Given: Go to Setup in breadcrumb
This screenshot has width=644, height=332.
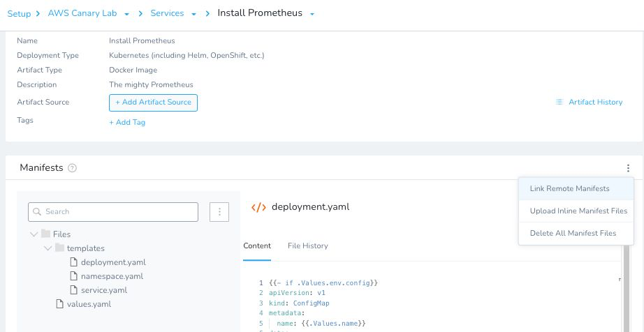Looking at the screenshot, I should pos(19,13).
